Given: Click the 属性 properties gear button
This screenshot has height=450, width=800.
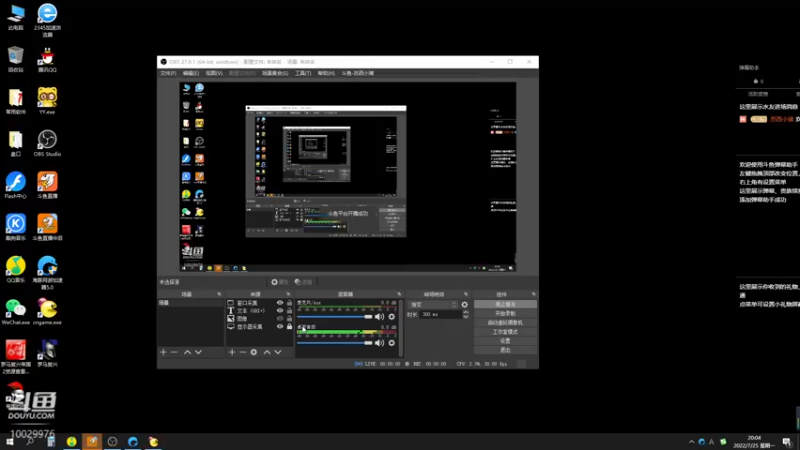Looking at the screenshot, I should pyautogui.click(x=280, y=282).
